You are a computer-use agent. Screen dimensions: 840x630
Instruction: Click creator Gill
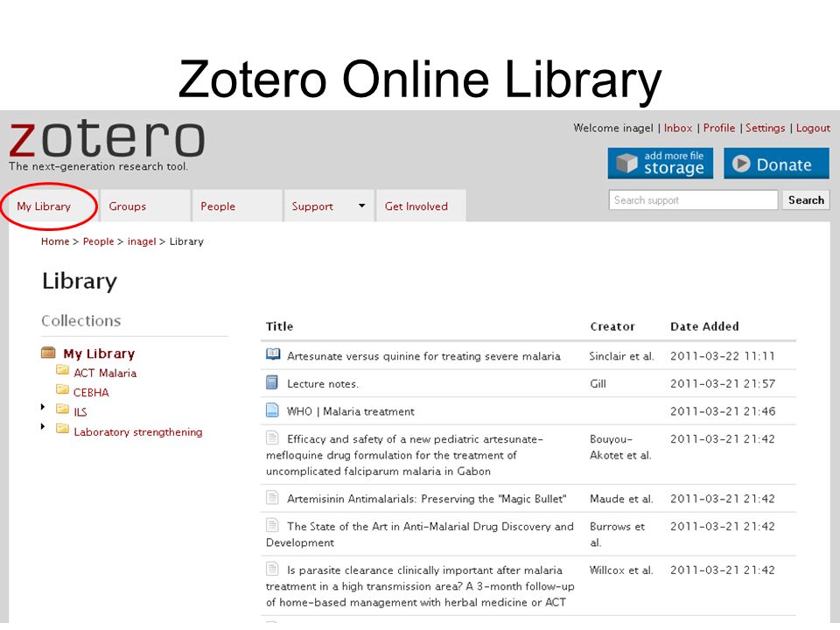click(598, 384)
